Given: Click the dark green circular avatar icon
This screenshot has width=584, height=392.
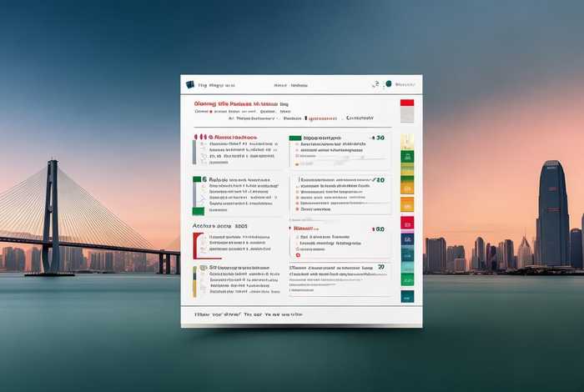Looking at the screenshot, I should click(x=386, y=85).
